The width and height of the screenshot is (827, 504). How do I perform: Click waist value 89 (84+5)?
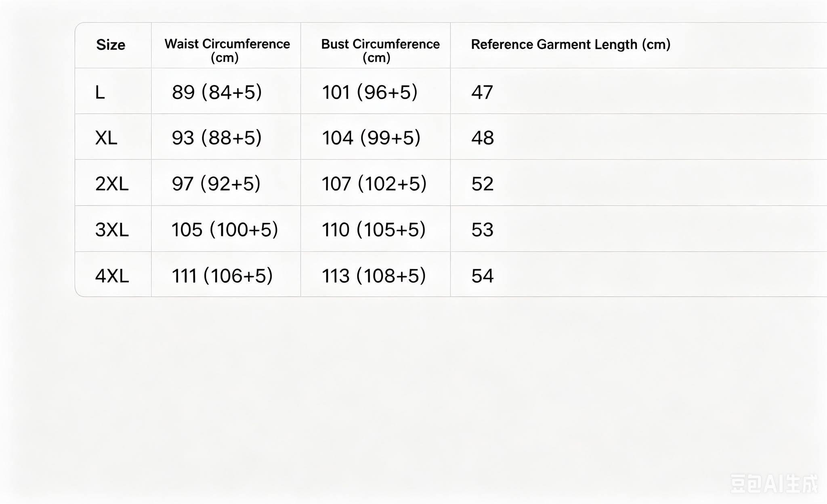[217, 92]
